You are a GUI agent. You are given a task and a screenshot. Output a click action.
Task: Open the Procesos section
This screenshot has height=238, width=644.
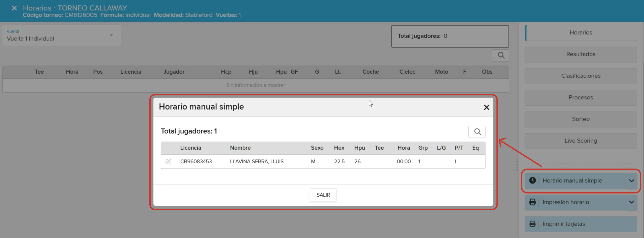581,97
